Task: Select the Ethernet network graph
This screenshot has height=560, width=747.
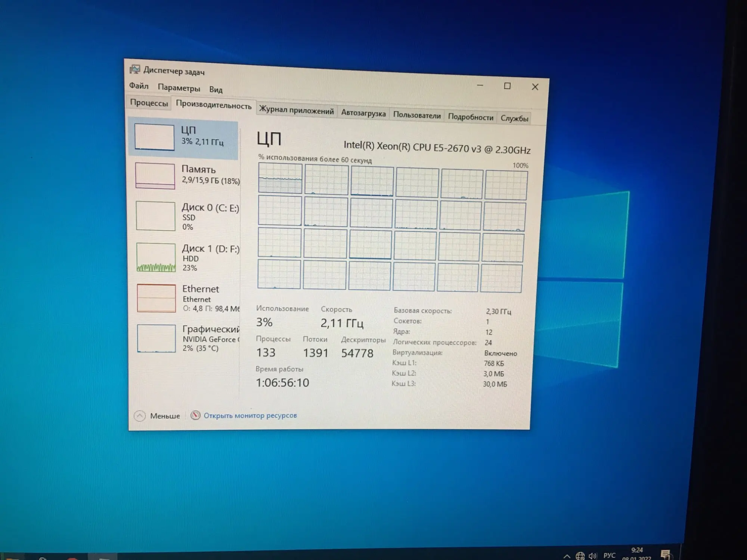Action: (x=156, y=298)
